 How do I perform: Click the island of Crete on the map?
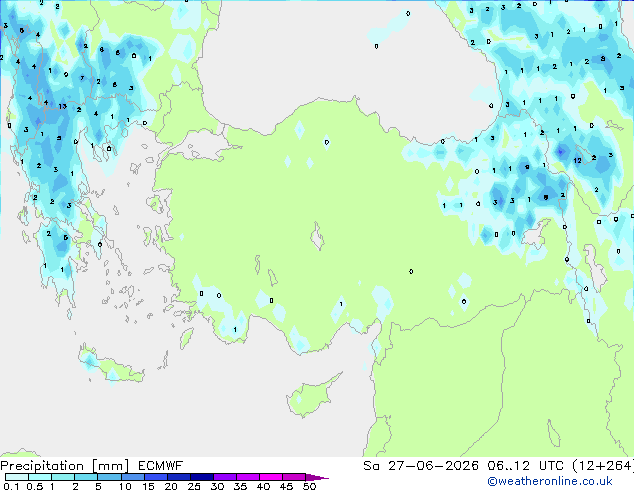coord(111,364)
